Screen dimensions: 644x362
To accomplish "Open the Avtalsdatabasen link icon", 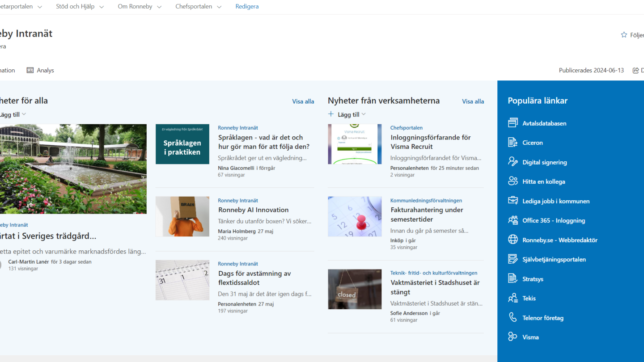I will pyautogui.click(x=513, y=123).
